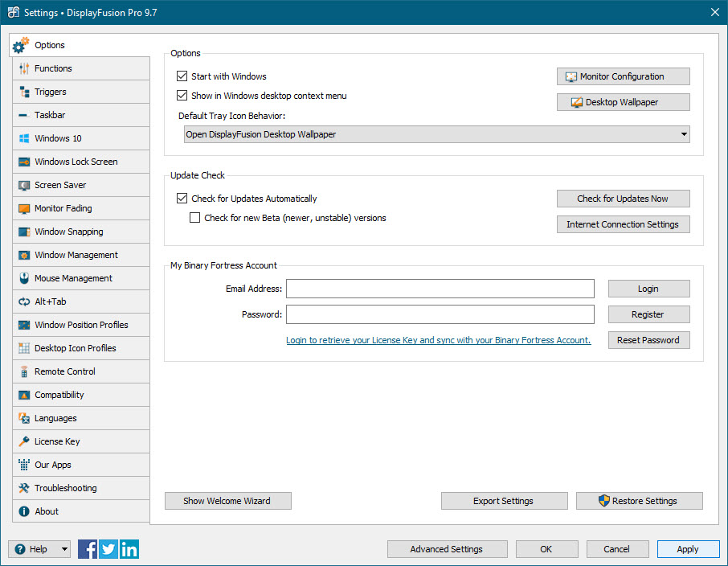This screenshot has width=728, height=566.
Task: Open Desktop Wallpaper settings button
Action: click(x=623, y=102)
